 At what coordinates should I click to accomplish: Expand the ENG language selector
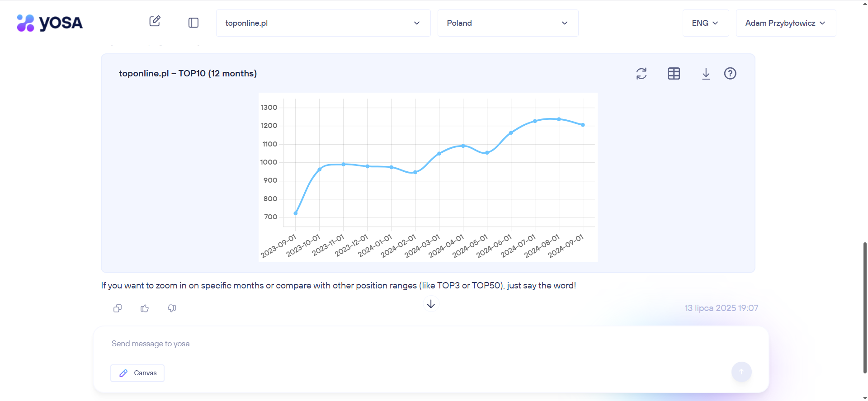tap(705, 23)
